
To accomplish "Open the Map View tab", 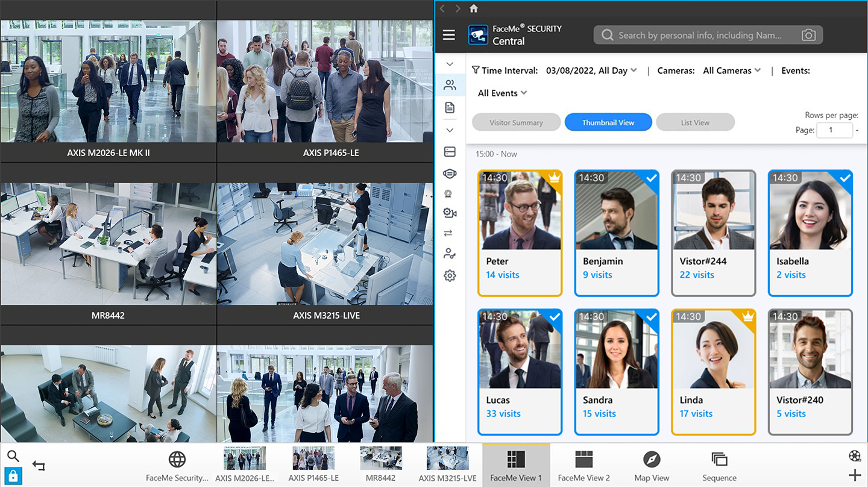I will click(x=652, y=466).
